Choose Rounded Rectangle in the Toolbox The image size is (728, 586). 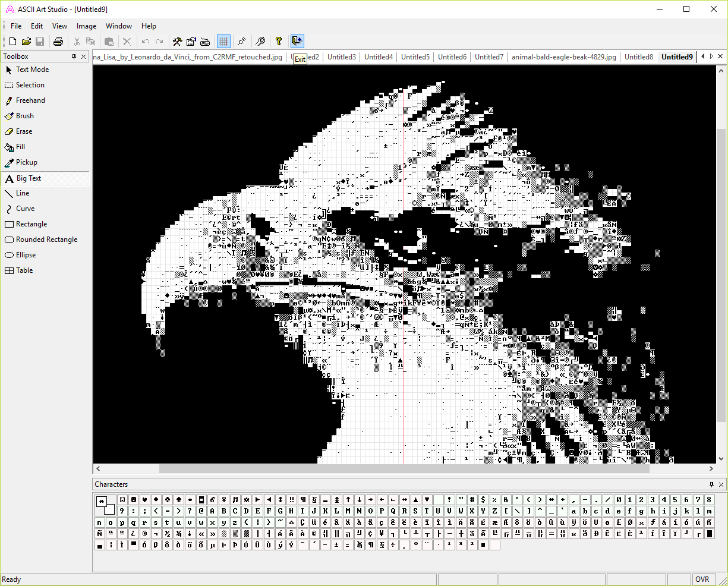[46, 240]
